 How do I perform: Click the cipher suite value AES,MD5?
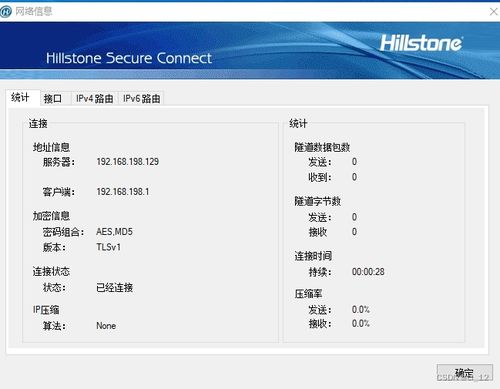coord(114,232)
